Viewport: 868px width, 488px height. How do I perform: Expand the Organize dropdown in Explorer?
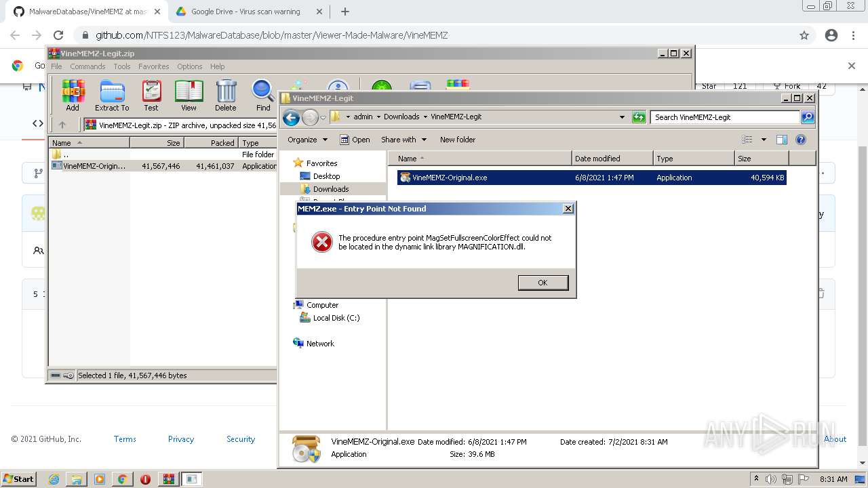pos(307,140)
